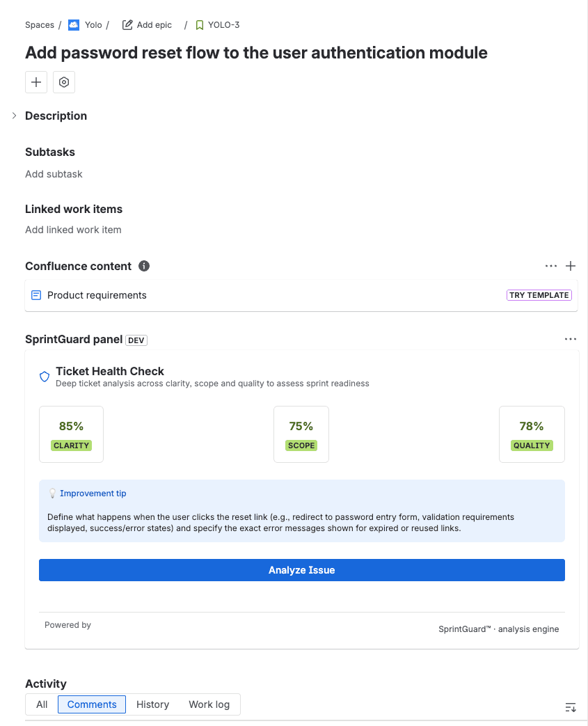Open the Product requirements Confluence item
588x726 pixels.
(97, 295)
